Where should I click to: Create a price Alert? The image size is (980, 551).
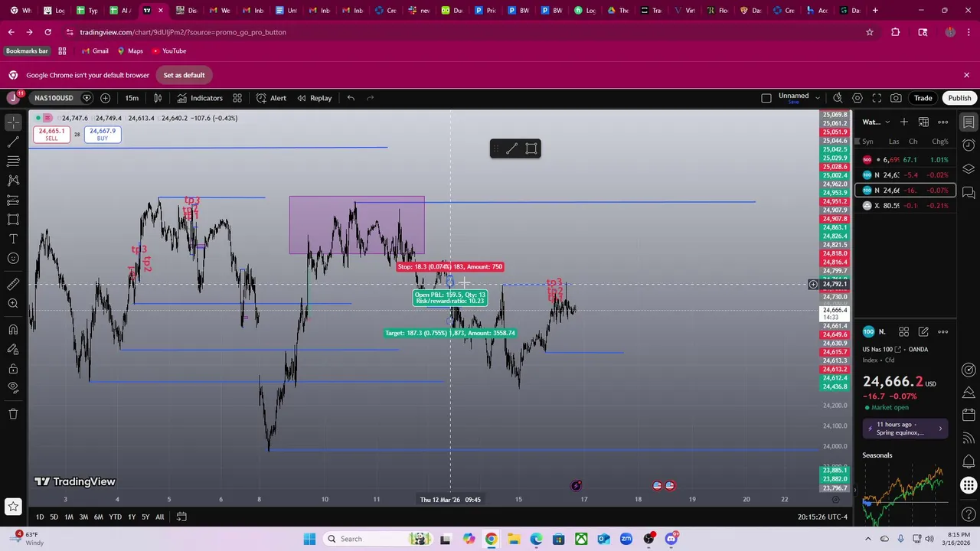click(271, 98)
